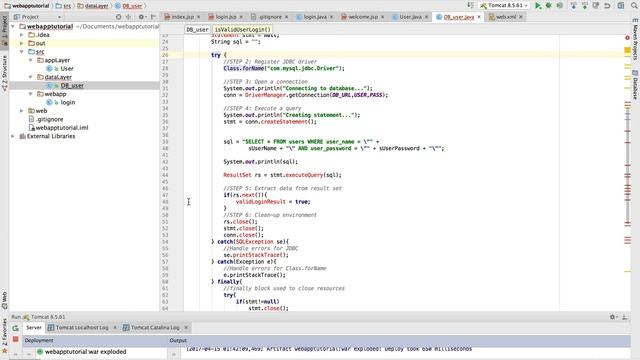Open the Database side tool window
Viewport: 640px width, 360px height.
tap(635, 85)
